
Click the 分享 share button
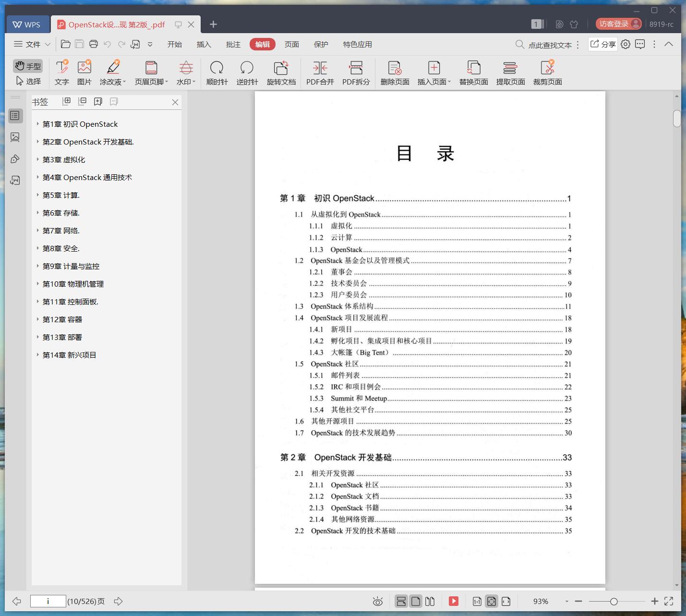tap(603, 44)
